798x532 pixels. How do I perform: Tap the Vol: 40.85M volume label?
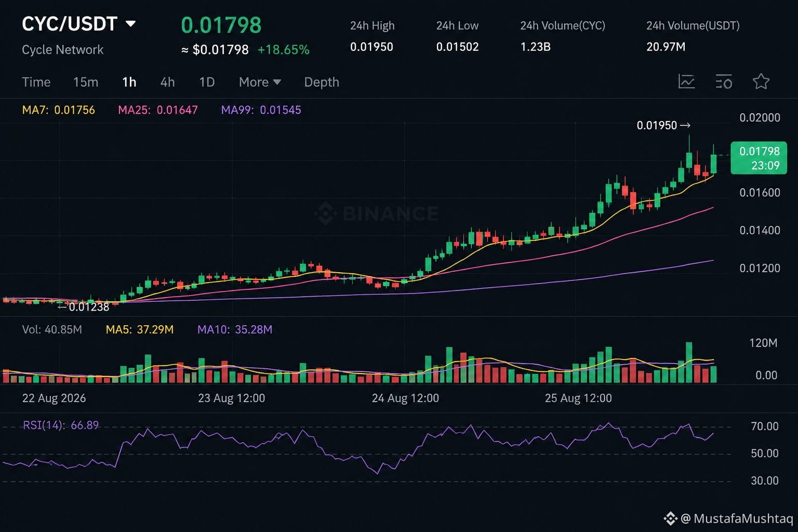pos(52,329)
